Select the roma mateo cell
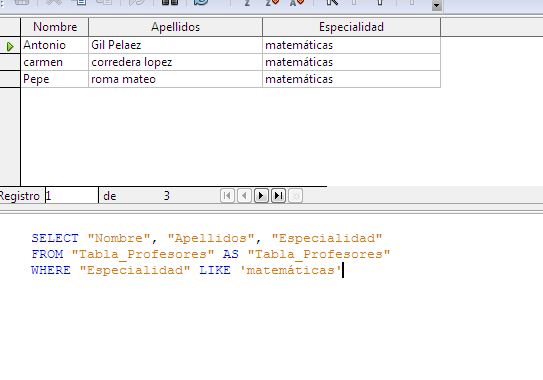 point(176,79)
